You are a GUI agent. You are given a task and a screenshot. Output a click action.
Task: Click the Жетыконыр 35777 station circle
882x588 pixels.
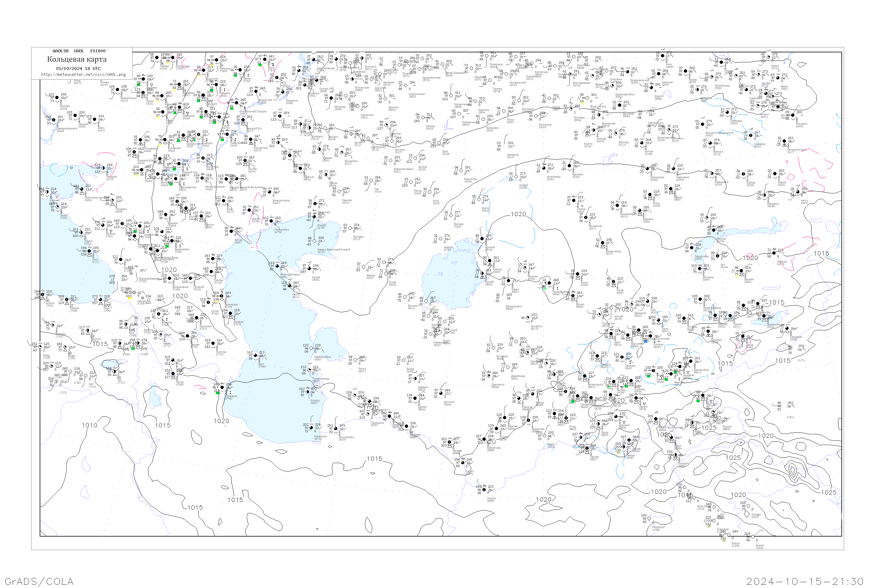(603, 243)
